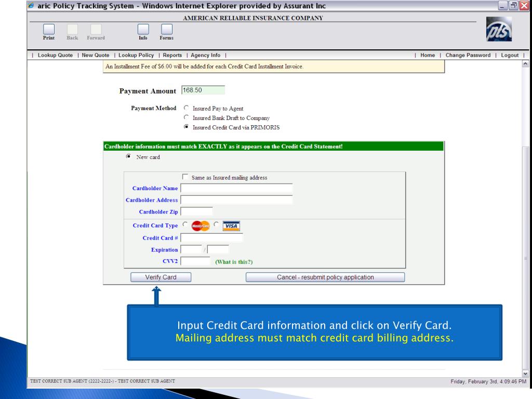Click the CVV2 input field
Viewport: 532px width, 399px height.
pyautogui.click(x=195, y=261)
